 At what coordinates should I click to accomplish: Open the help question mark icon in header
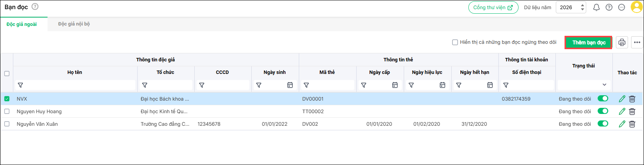pos(609,8)
